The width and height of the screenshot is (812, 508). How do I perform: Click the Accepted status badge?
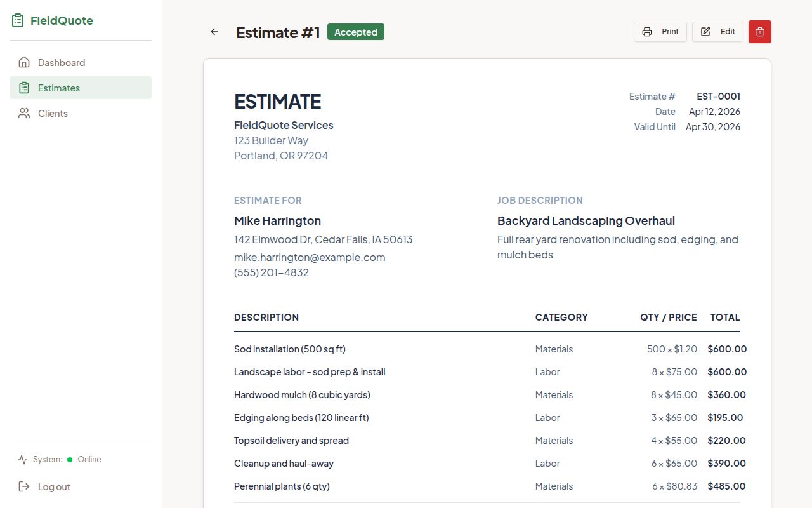point(355,31)
